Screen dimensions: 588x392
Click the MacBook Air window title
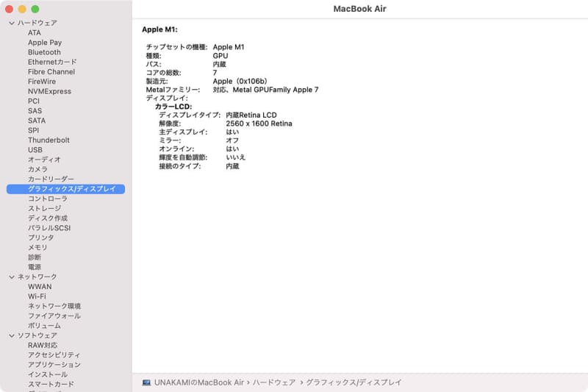(359, 9)
